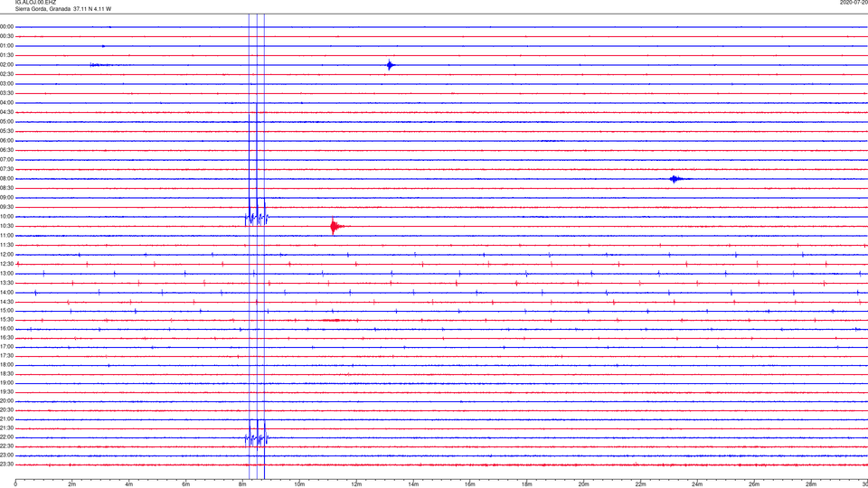This screenshot has width=868, height=488.
Task: Click the 20:00 time label
Action: [7, 400]
